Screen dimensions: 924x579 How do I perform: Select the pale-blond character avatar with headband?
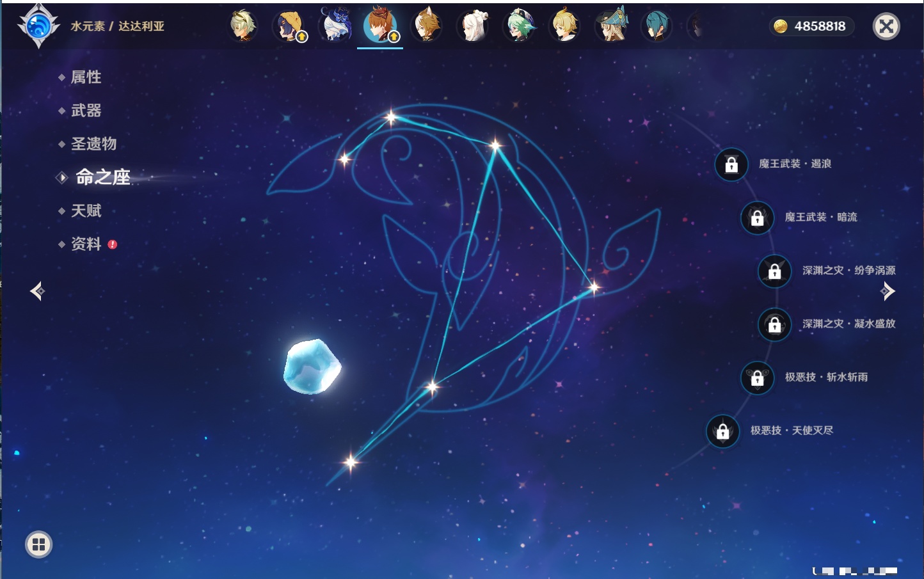[x=243, y=26]
